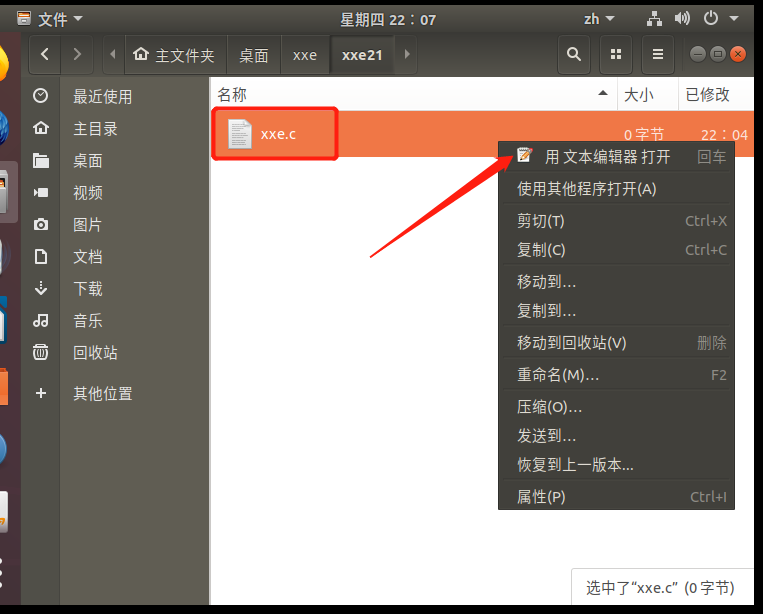Open 下载 in the sidebar
Viewport: 763px width, 614px height.
(x=88, y=289)
